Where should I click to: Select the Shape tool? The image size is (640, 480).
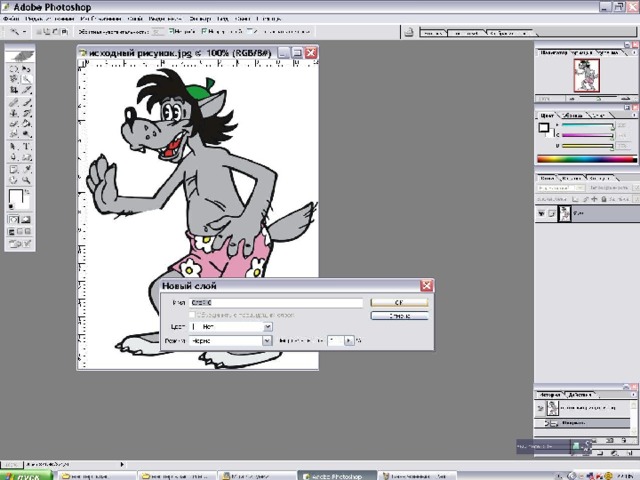coord(26,157)
